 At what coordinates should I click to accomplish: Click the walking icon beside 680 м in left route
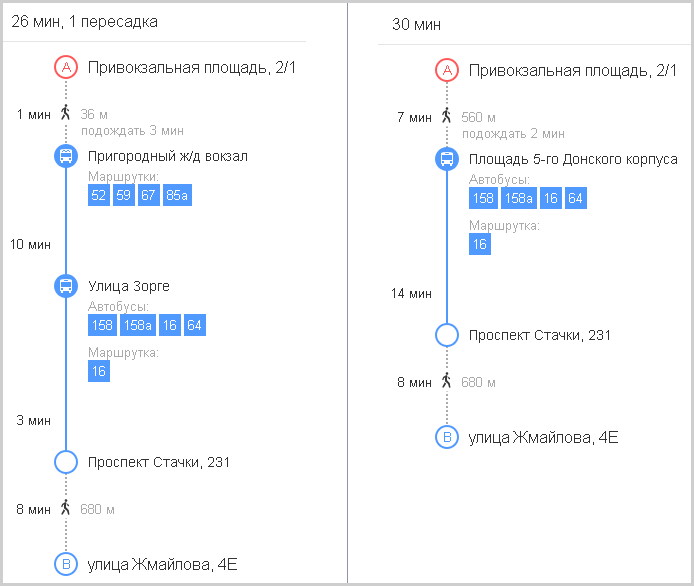pos(66,508)
